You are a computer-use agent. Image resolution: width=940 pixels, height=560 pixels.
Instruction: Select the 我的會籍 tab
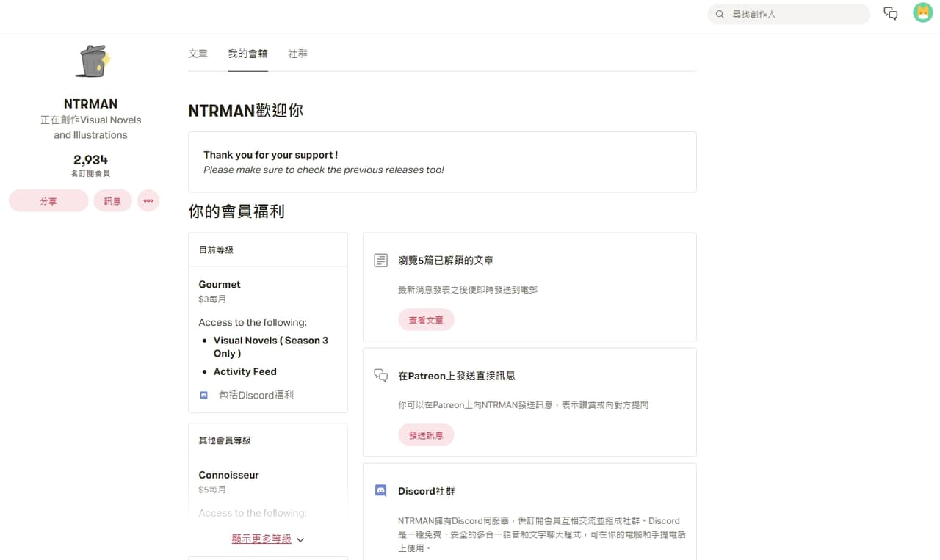(247, 54)
